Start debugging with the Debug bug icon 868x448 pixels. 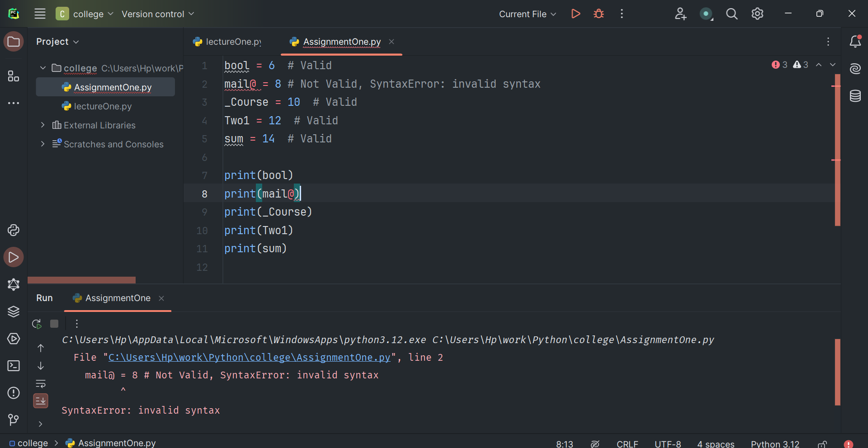pyautogui.click(x=599, y=14)
